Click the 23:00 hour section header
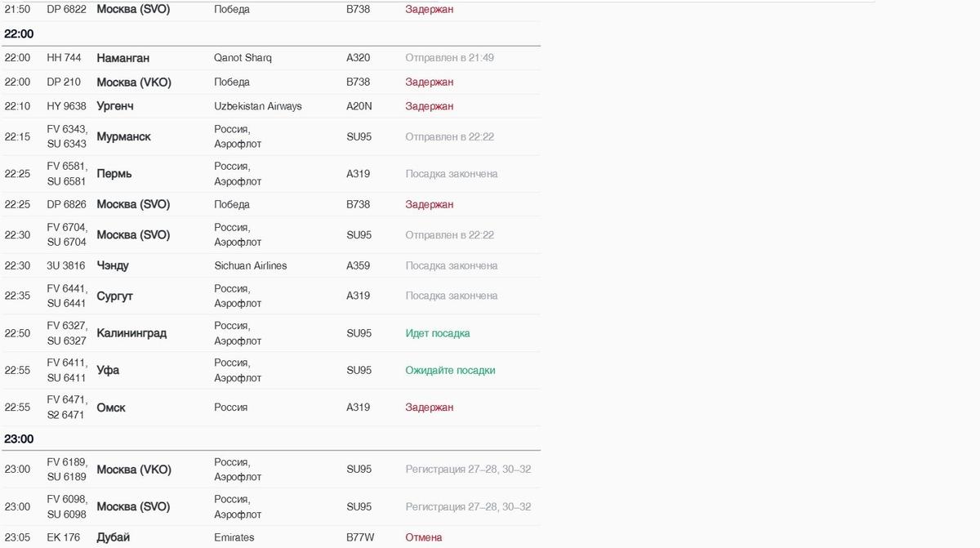Image resolution: width=980 pixels, height=548 pixels. pos(19,439)
